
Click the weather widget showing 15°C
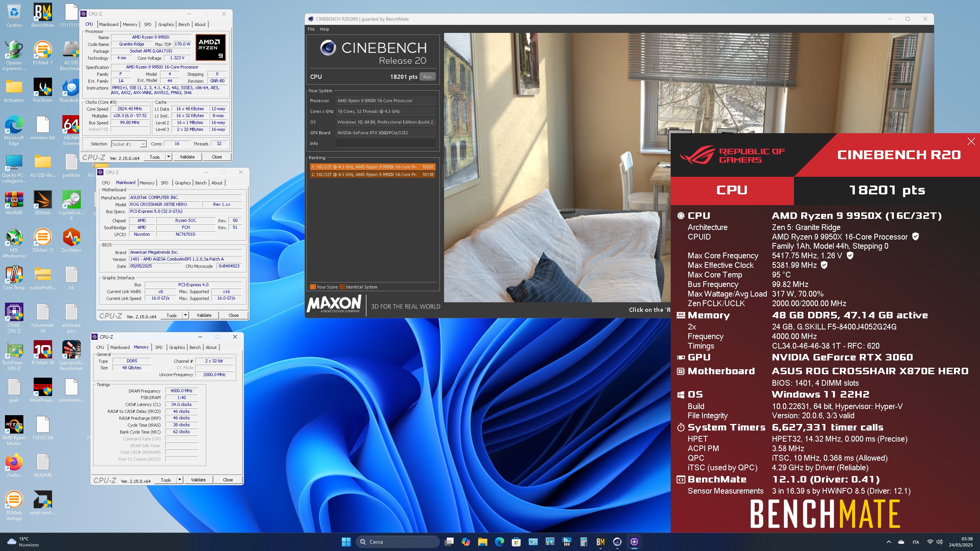click(x=24, y=542)
